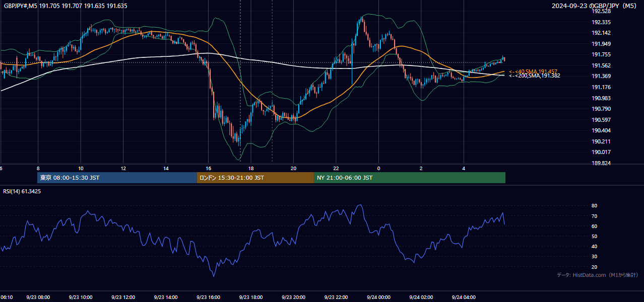
Task: Click the 200,SMA,191.382 white label
Action: (x=534, y=75)
